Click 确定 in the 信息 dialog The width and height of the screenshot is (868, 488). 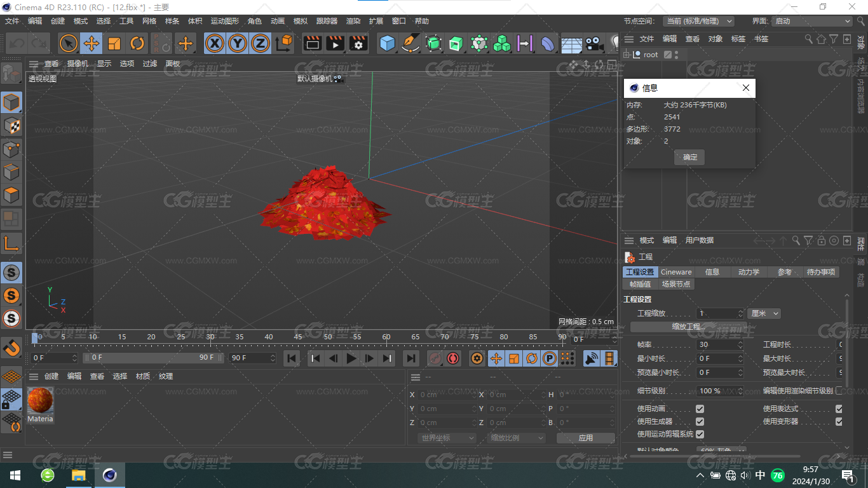tap(689, 157)
